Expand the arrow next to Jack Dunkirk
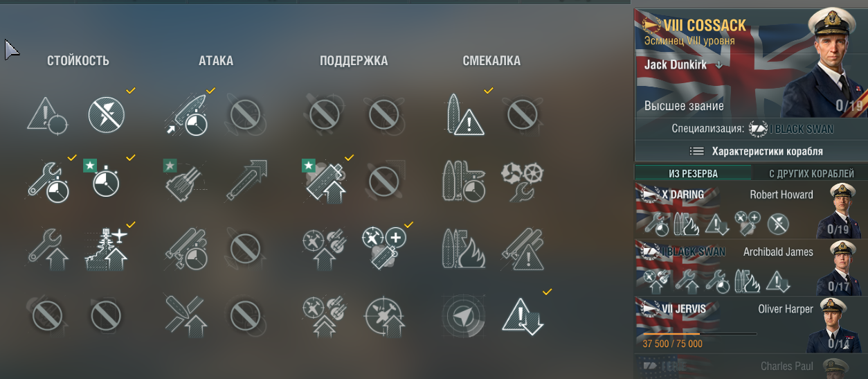Screen dimensions: 868x379 click(x=718, y=64)
